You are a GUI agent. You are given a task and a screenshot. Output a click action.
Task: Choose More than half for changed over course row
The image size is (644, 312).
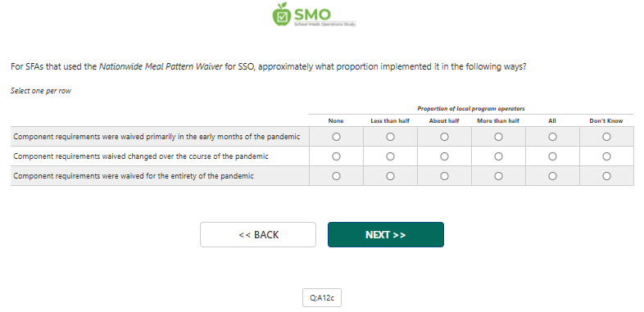498,156
